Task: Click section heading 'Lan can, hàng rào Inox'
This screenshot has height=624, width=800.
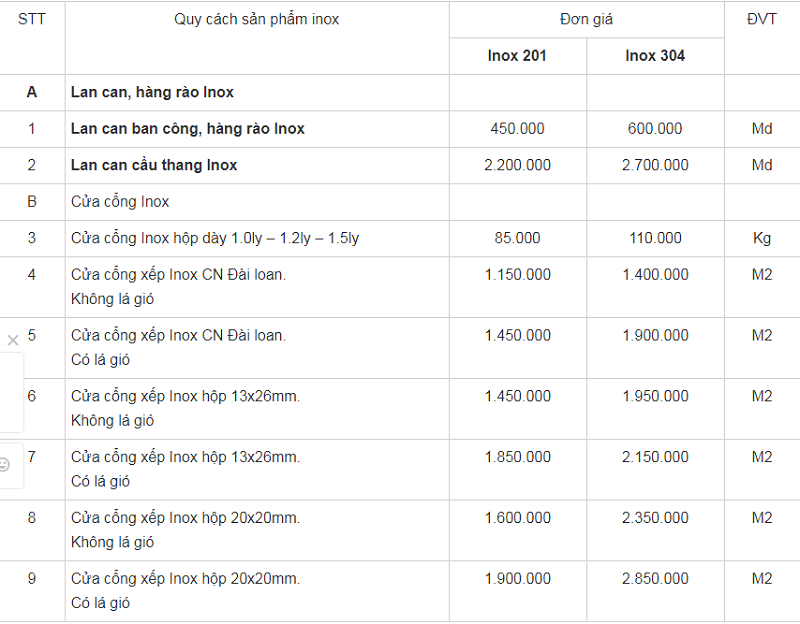Action: tap(152, 92)
